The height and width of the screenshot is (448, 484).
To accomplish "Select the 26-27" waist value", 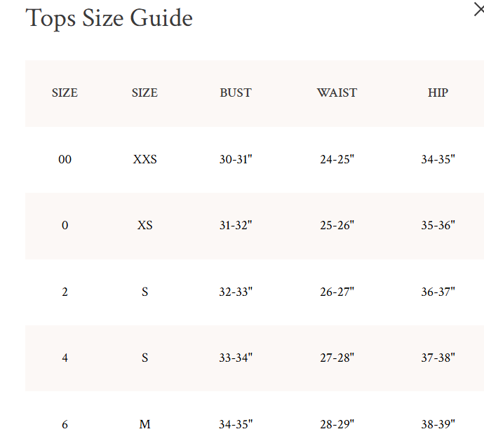I will pos(337,292).
